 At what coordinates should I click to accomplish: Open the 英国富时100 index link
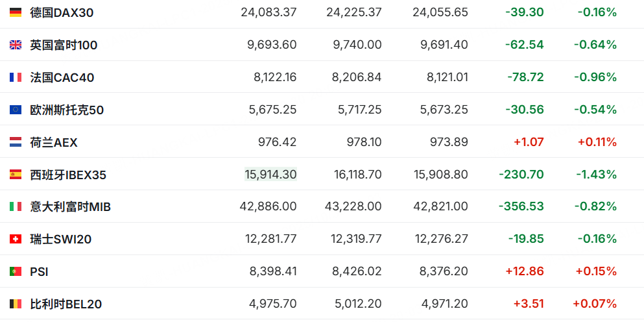(64, 45)
